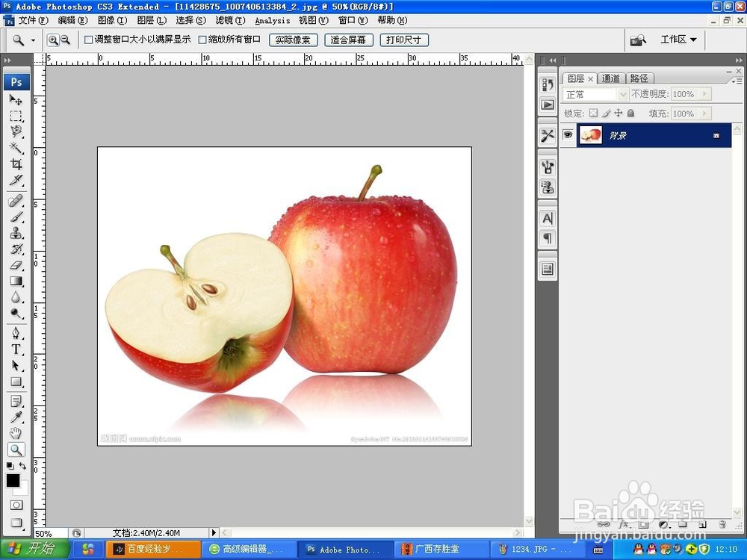747x560 pixels.
Task: Open the 不透明度 opacity value dropdown
Action: coord(705,93)
